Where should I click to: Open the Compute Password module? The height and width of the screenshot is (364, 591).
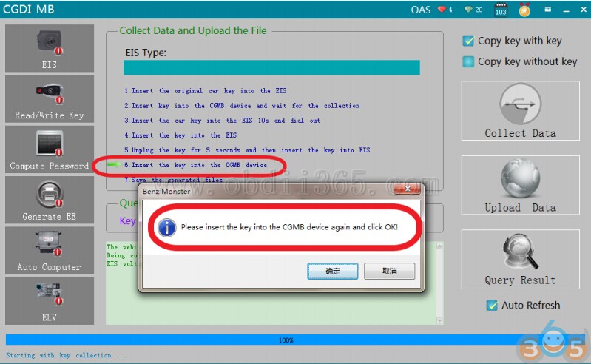[50, 149]
